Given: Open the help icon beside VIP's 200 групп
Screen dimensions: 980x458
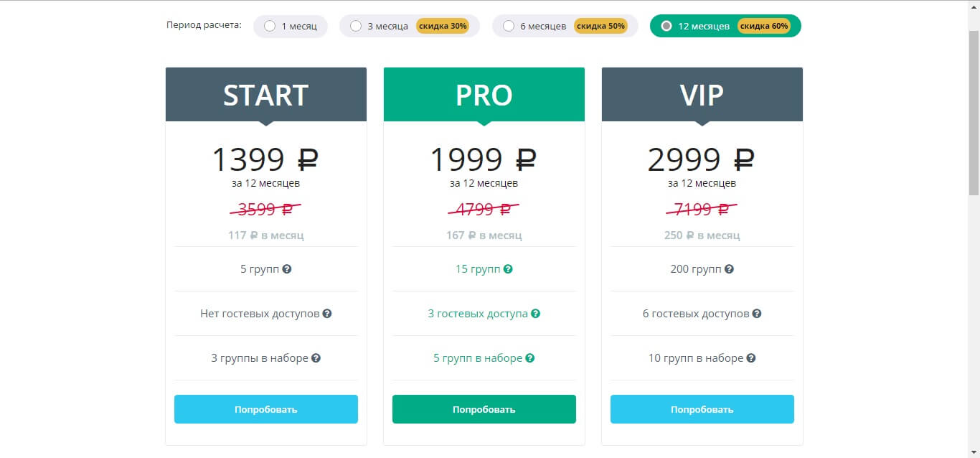Looking at the screenshot, I should tap(729, 269).
